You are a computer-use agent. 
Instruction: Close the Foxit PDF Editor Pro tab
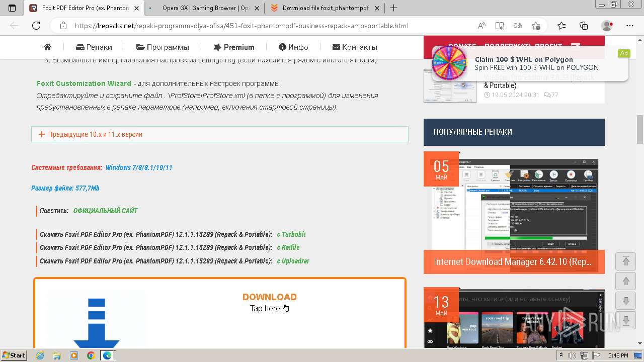point(136,8)
